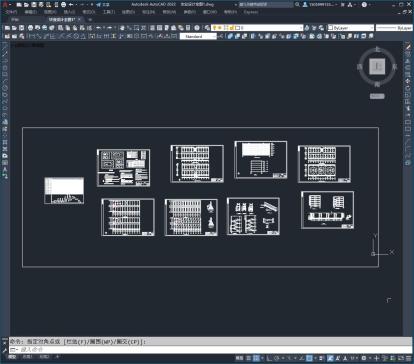
Task: Select the Polyline draw tool
Action: point(5,61)
